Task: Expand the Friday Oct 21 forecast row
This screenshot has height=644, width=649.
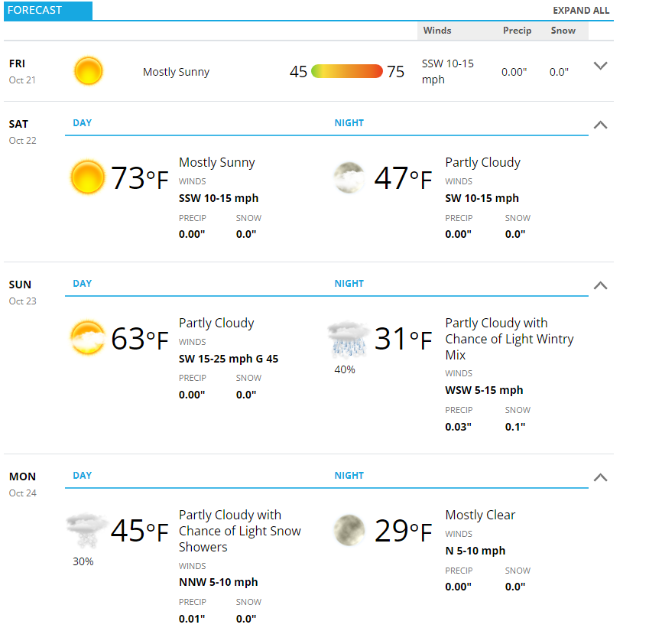Action: tap(600, 66)
